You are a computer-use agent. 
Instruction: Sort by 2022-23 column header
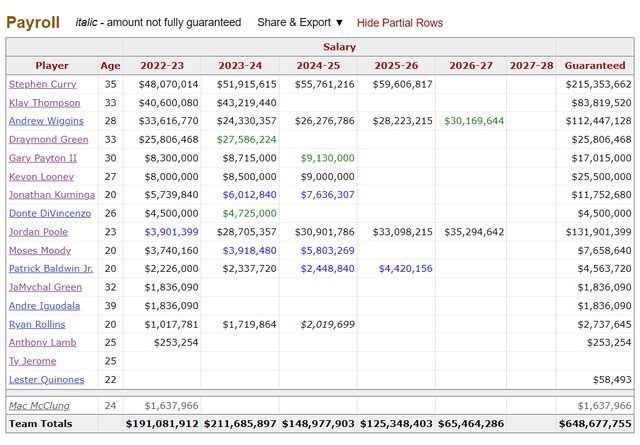162,66
